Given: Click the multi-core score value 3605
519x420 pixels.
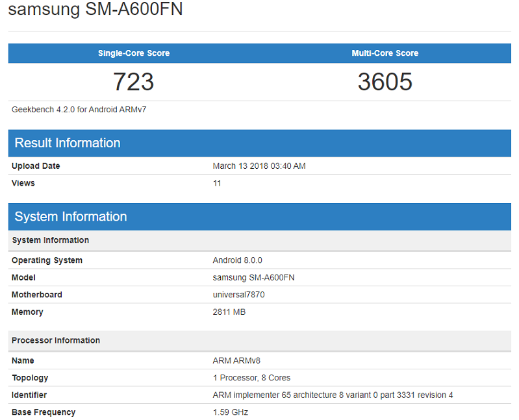Looking at the screenshot, I should tap(385, 81).
